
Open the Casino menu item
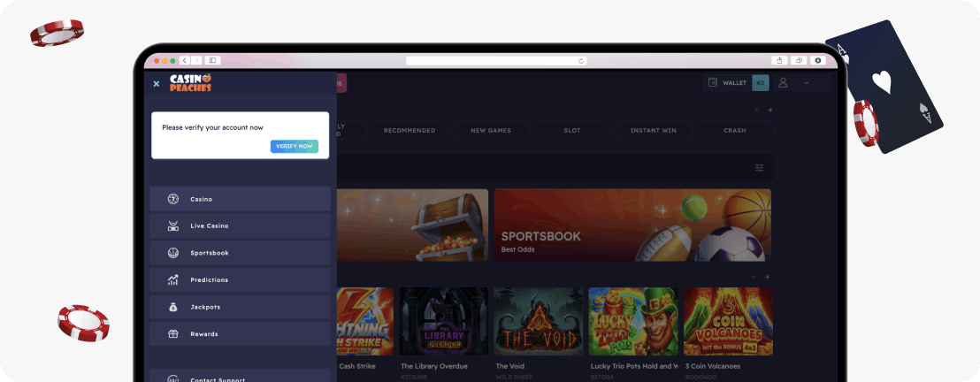[240, 199]
